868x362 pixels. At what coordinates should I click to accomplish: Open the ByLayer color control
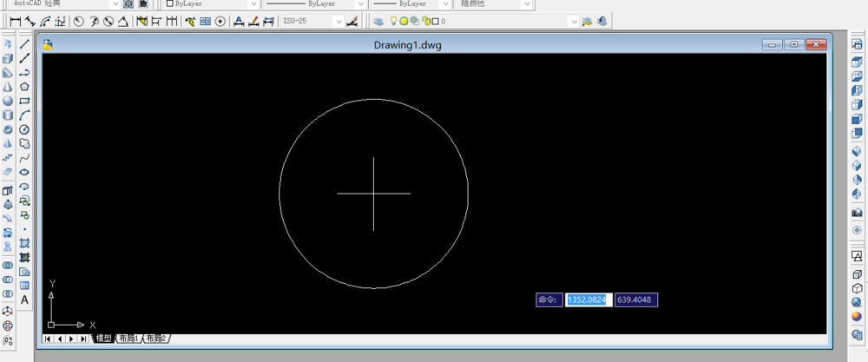point(212,3)
